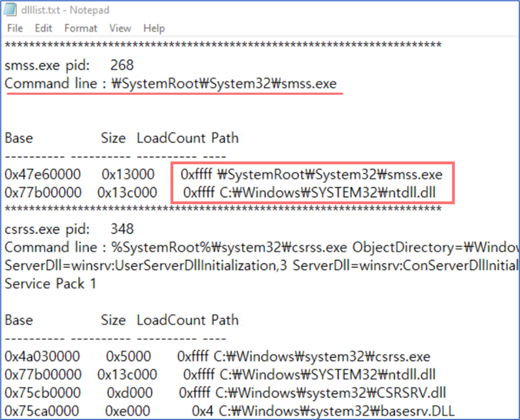Image resolution: width=520 pixels, height=420 pixels.
Task: Click the ntdll.dll path under smss.exe
Action: point(327,192)
